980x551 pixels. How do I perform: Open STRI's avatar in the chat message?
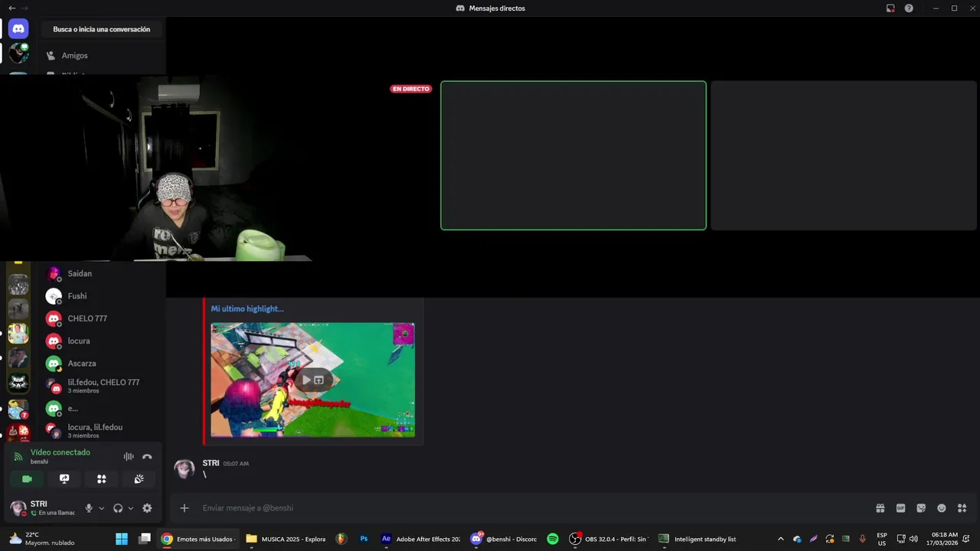[185, 469]
